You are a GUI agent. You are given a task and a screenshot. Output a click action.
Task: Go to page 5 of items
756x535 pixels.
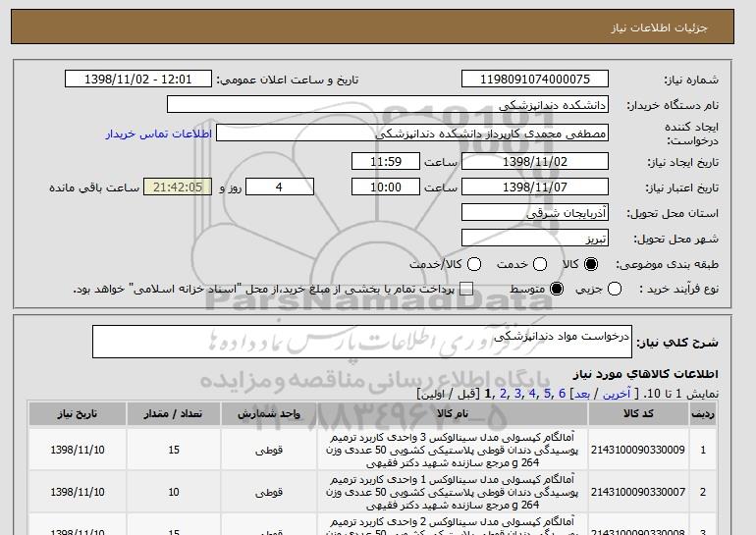click(x=547, y=394)
